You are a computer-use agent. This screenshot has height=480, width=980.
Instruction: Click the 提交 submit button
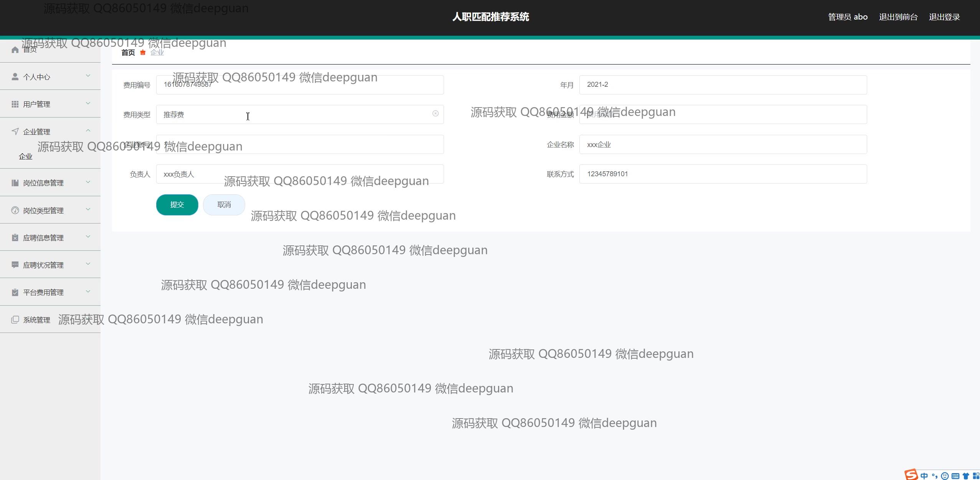pos(177,205)
